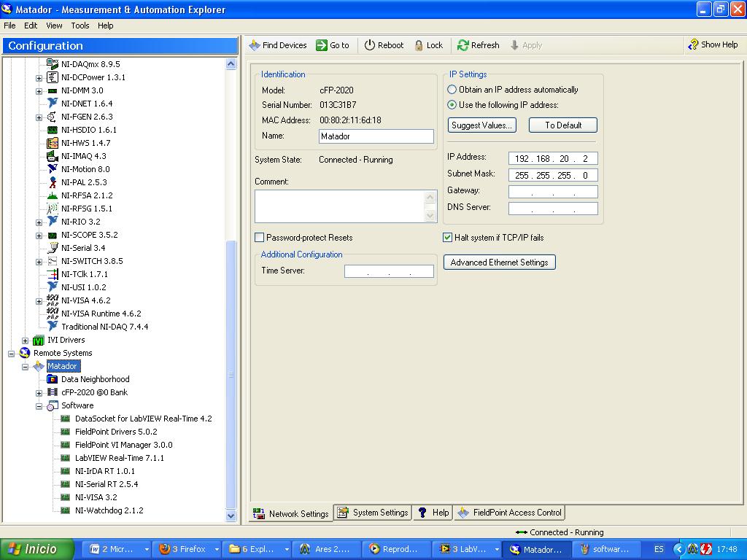
Task: Expand the NI-SCOPE 3.5.2 node
Action: click(x=39, y=236)
